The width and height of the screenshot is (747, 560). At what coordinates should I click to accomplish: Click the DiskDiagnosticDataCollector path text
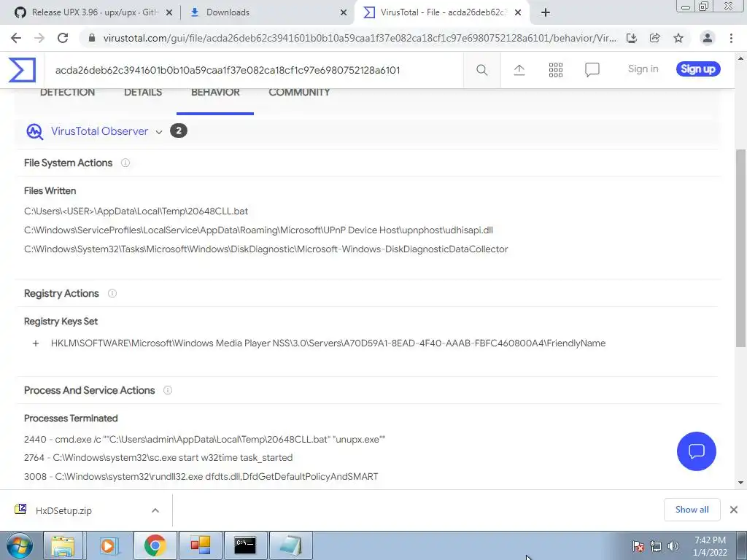tap(266, 249)
